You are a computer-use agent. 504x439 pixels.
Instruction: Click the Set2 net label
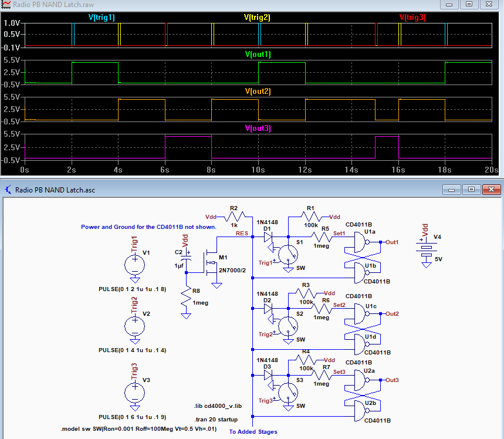(x=339, y=305)
